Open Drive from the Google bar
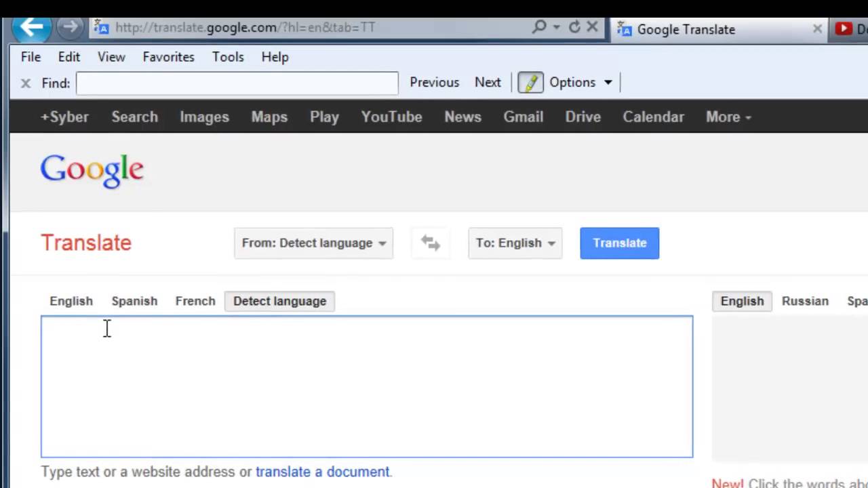Screen dimensions: 868x488 point(583,117)
